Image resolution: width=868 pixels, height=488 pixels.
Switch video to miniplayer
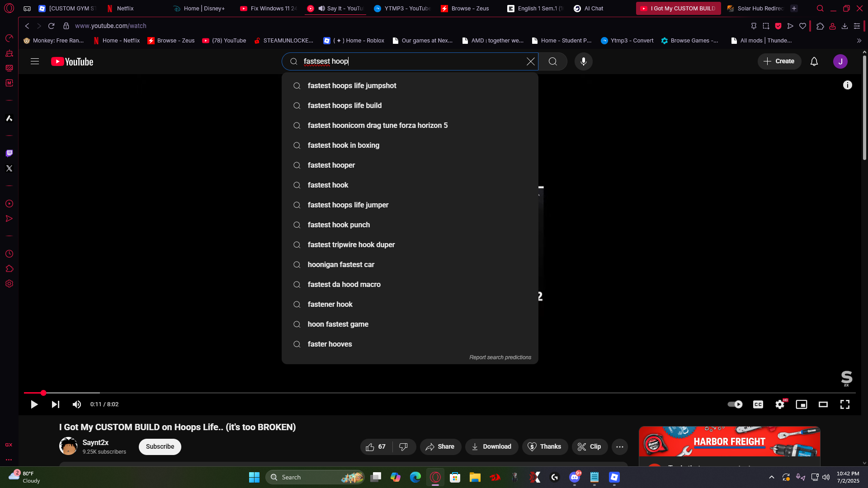(802, 404)
